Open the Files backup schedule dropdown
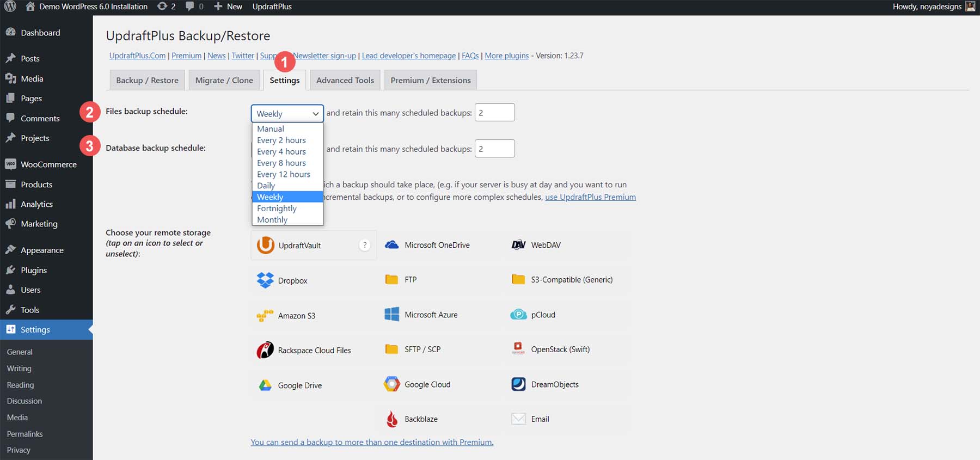The height and width of the screenshot is (460, 980). click(x=287, y=113)
